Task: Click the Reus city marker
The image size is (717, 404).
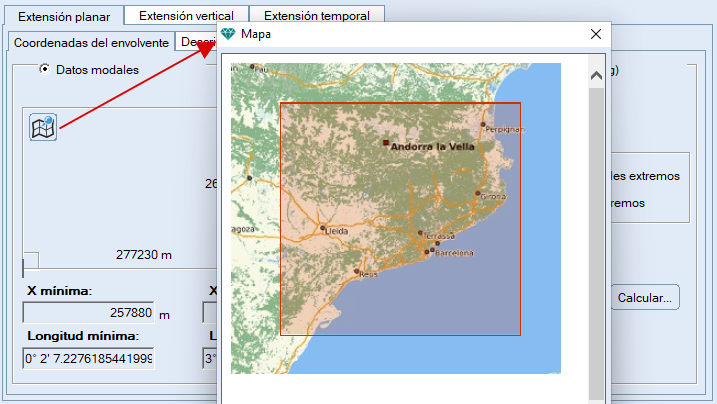Action: pos(357,271)
